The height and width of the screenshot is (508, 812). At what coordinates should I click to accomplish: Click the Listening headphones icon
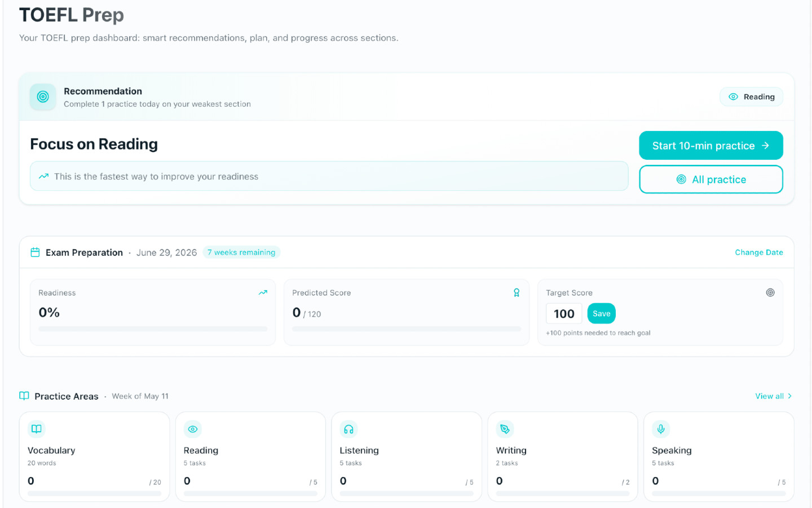click(348, 429)
